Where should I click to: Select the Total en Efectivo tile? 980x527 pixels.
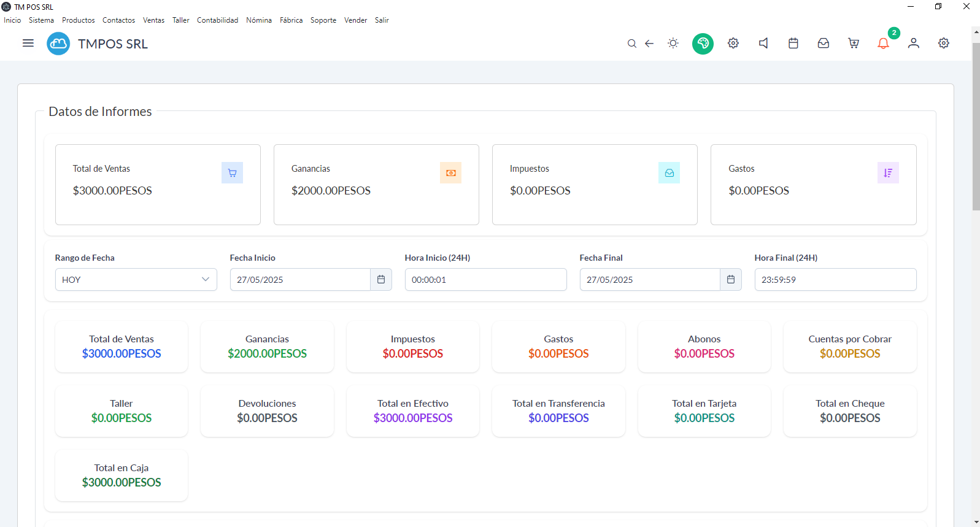(x=413, y=411)
